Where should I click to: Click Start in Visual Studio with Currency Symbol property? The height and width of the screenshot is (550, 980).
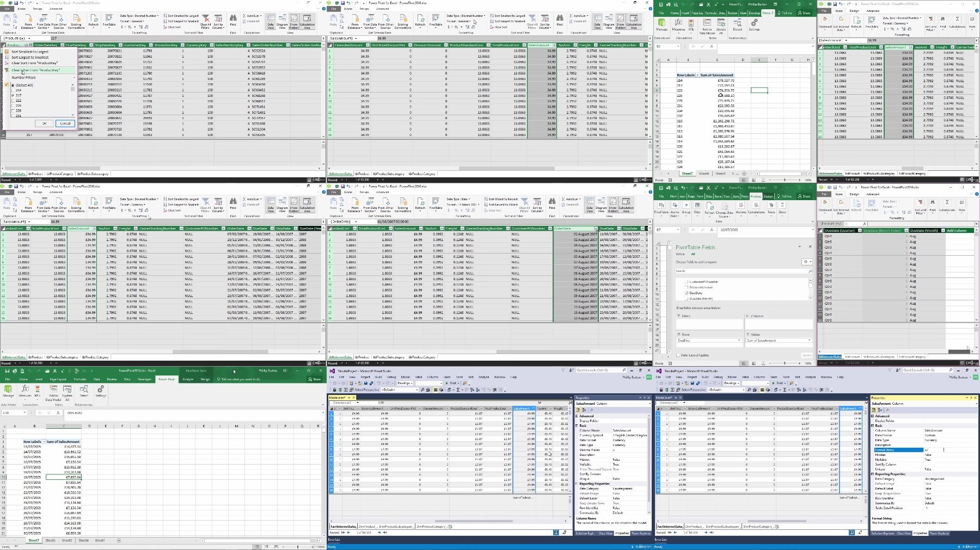(x=451, y=383)
